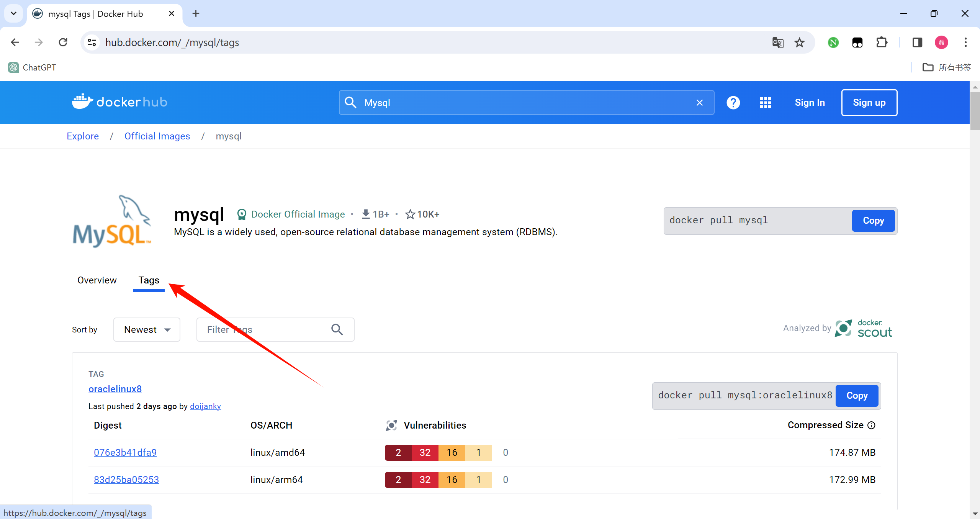This screenshot has height=519, width=980.
Task: Select the Tags tab
Action: [x=149, y=280]
